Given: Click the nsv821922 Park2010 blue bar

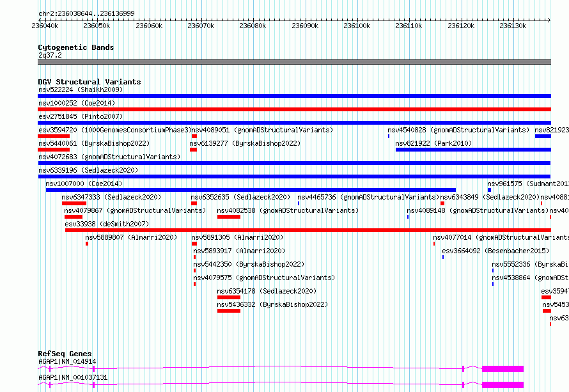Looking at the screenshot, I should pyautogui.click(x=473, y=150).
